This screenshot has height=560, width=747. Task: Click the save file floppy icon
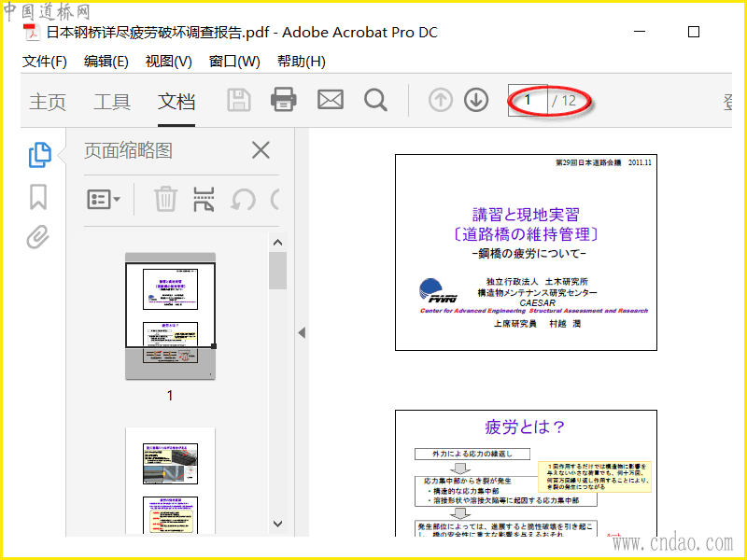click(x=239, y=100)
